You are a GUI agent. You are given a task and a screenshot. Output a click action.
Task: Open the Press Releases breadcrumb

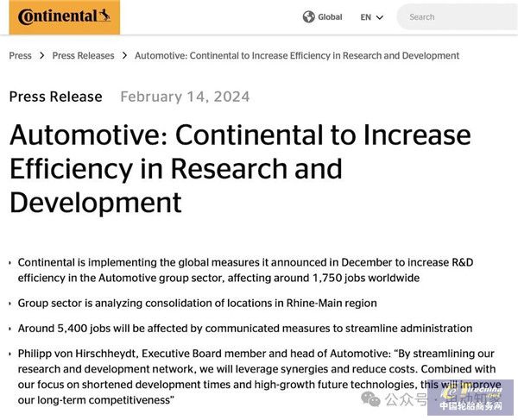[83, 55]
